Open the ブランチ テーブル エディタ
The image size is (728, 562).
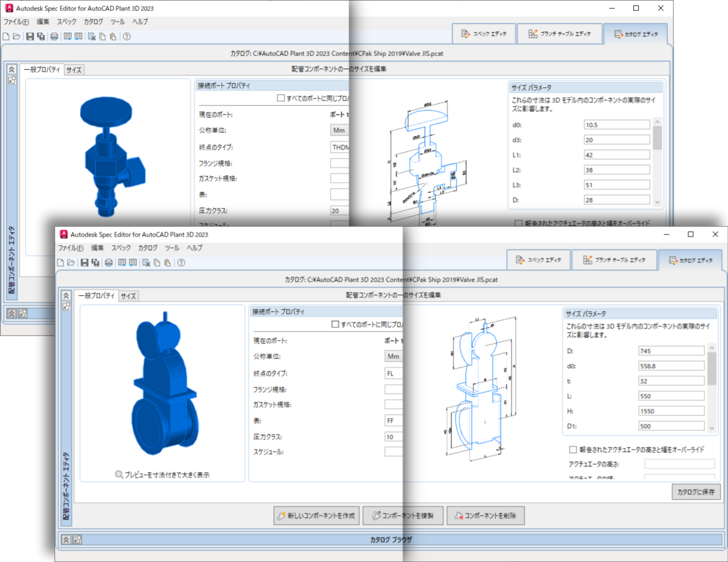pos(614,259)
